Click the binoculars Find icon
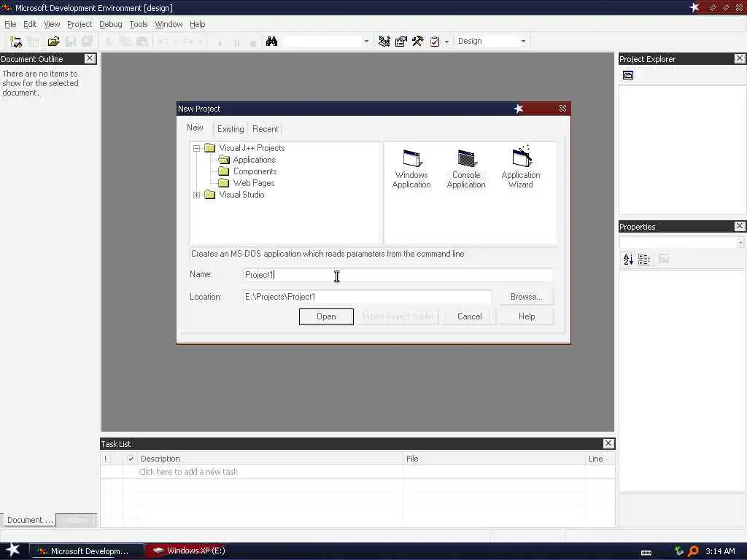 pos(271,42)
